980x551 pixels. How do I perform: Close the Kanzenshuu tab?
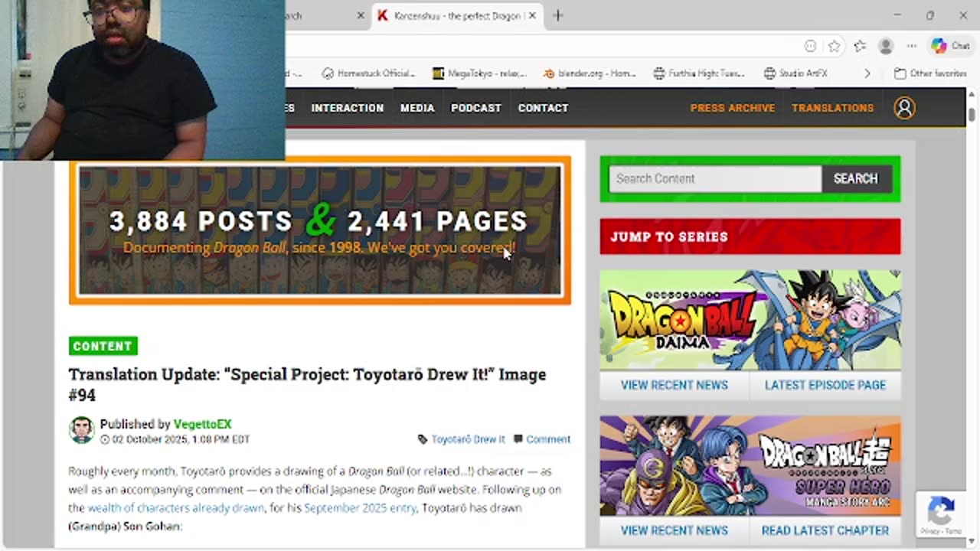coord(532,15)
